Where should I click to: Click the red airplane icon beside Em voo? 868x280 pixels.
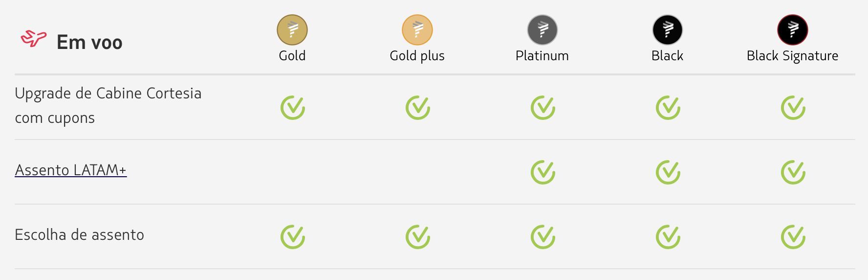pyautogui.click(x=33, y=39)
